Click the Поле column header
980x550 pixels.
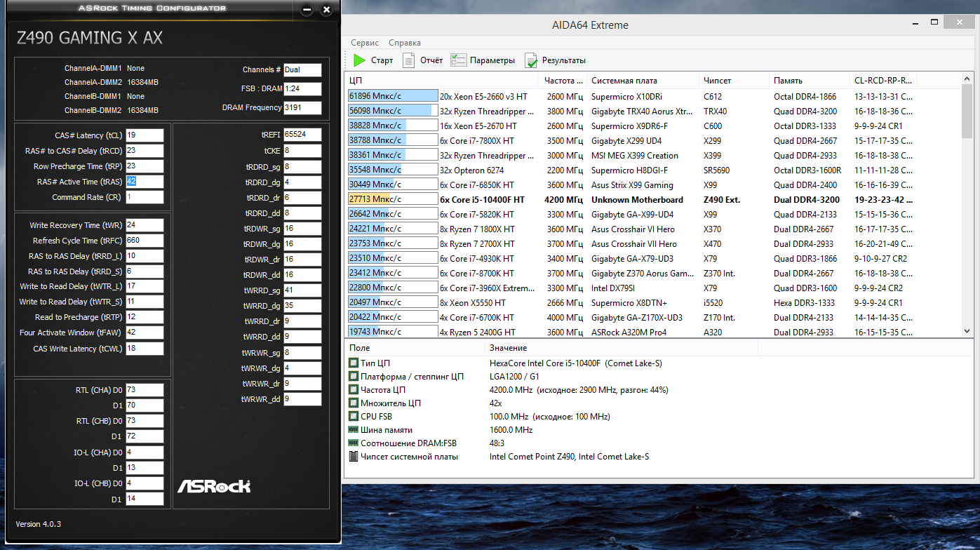point(416,348)
